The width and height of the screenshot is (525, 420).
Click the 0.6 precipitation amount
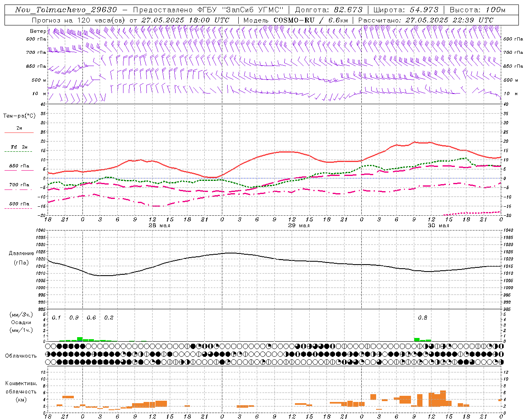tap(91, 317)
